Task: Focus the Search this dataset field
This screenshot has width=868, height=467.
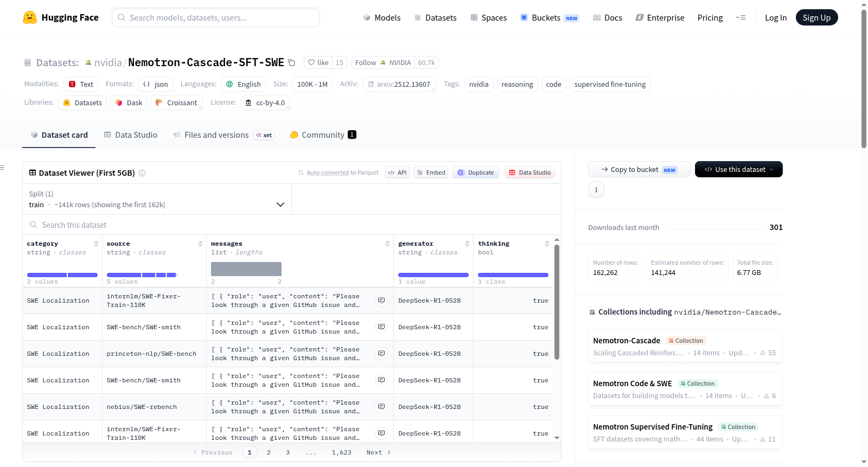Action: click(292, 225)
